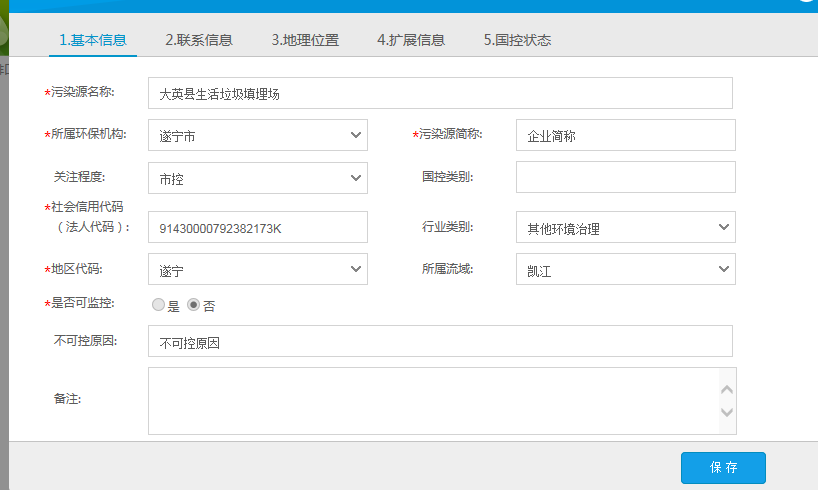Click the 备注 scroll down arrow

click(727, 412)
